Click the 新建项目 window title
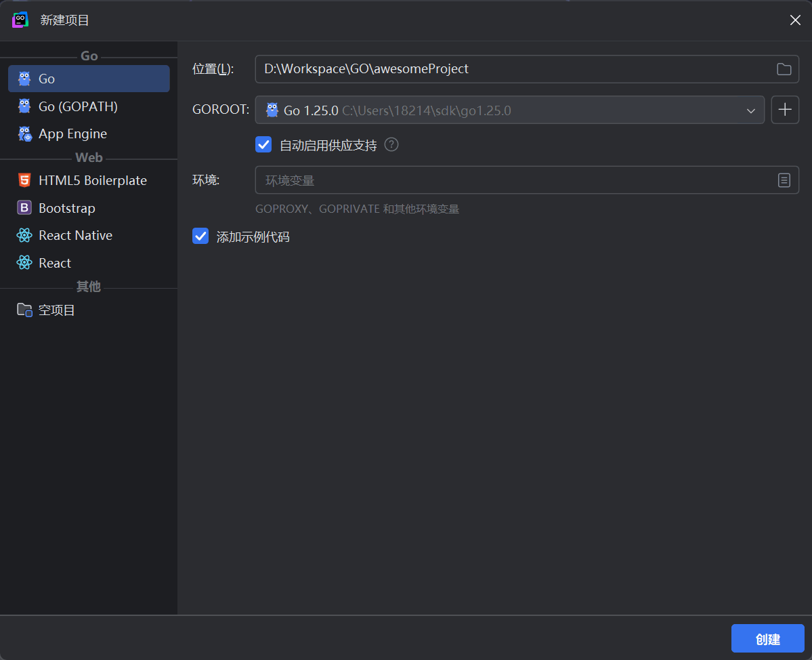 coord(65,20)
